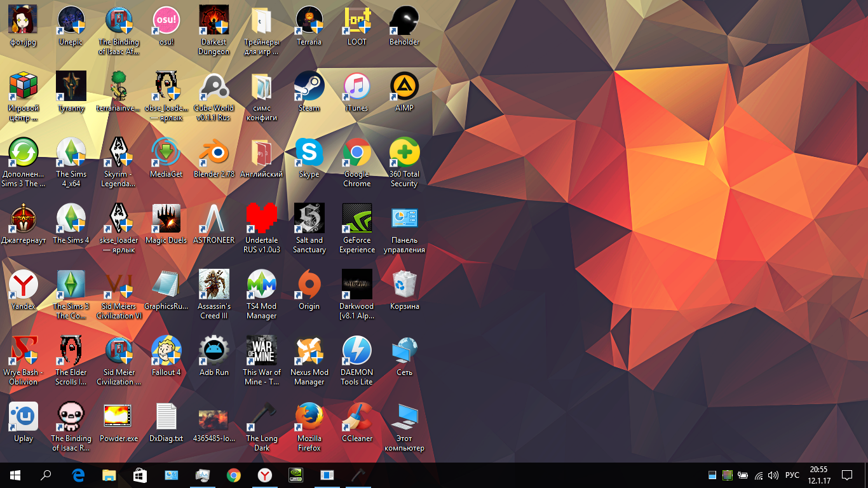
Task: Switch input language via РУС indicator
Action: 792,475
